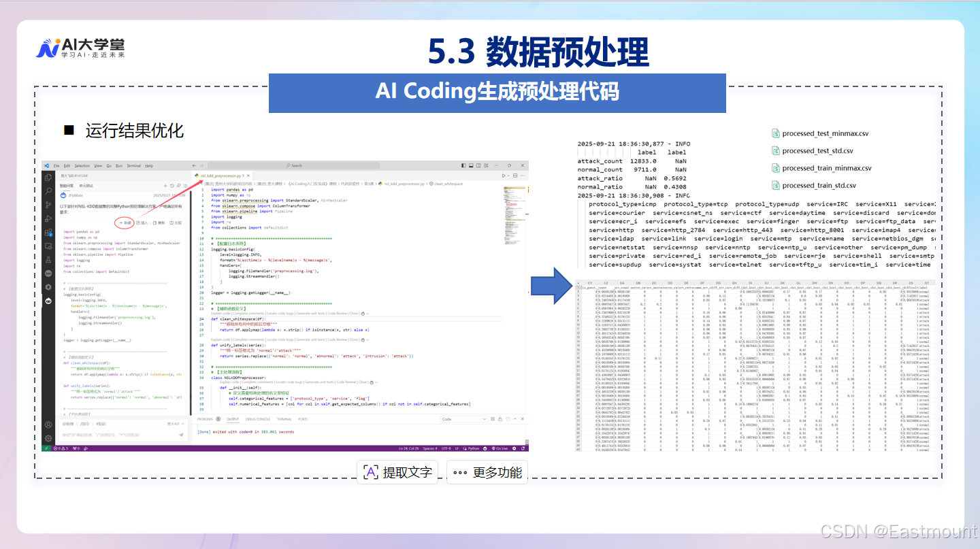Open the Manage gear in activity bar
The height and width of the screenshot is (549, 980).
pyautogui.click(x=48, y=438)
